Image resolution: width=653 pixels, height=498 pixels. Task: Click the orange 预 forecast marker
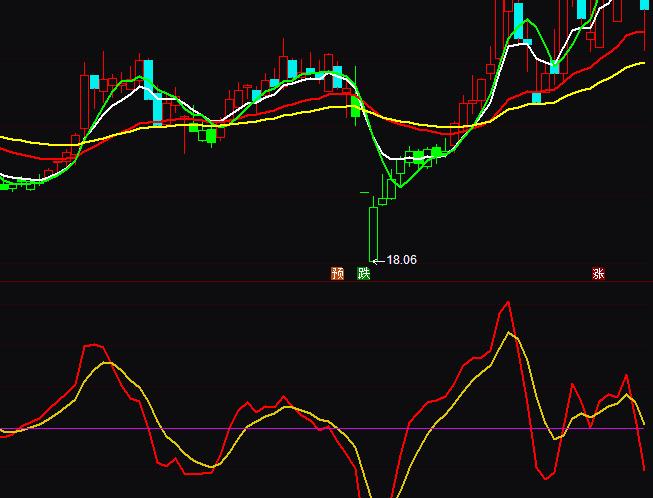point(337,273)
